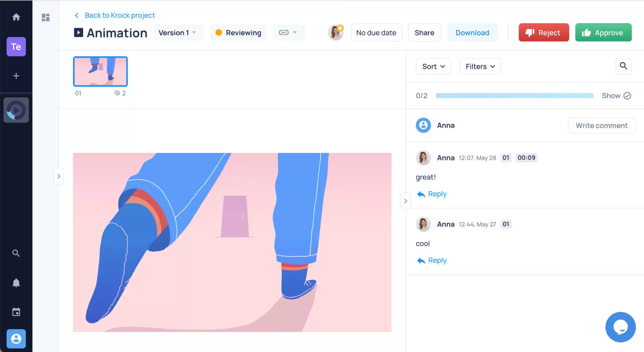The height and width of the screenshot is (352, 644).
Task: Open the Krock play logo icon
Action: pyautogui.click(x=16, y=110)
